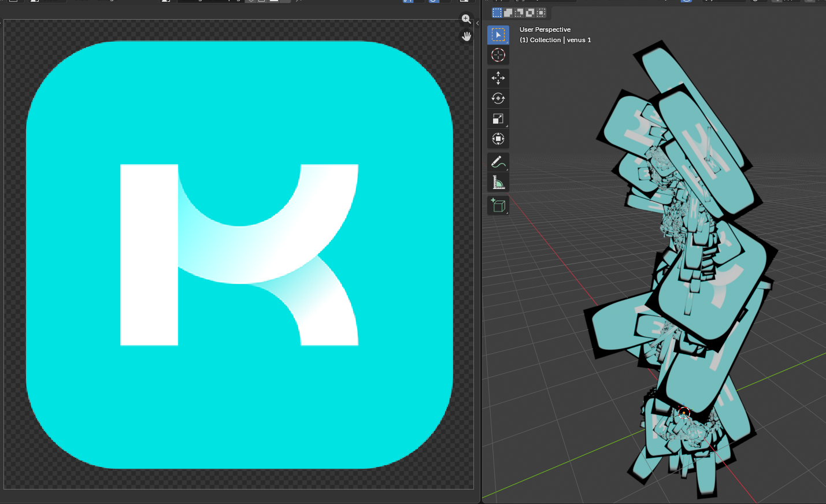The width and height of the screenshot is (826, 504).
Task: Set selection mode to intersect selection
Action: [x=541, y=13]
